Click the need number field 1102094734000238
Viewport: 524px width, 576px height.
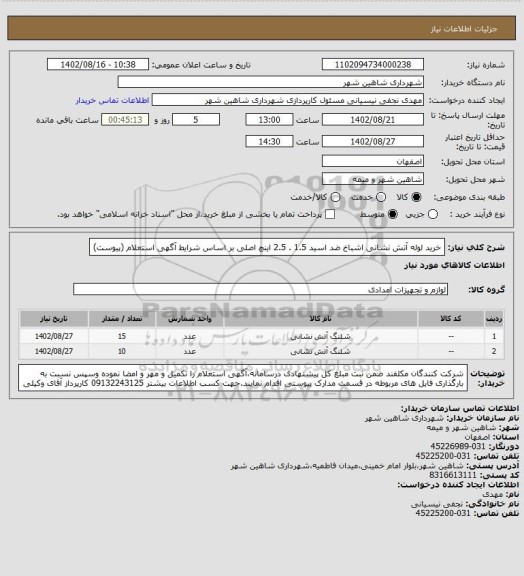[373, 64]
